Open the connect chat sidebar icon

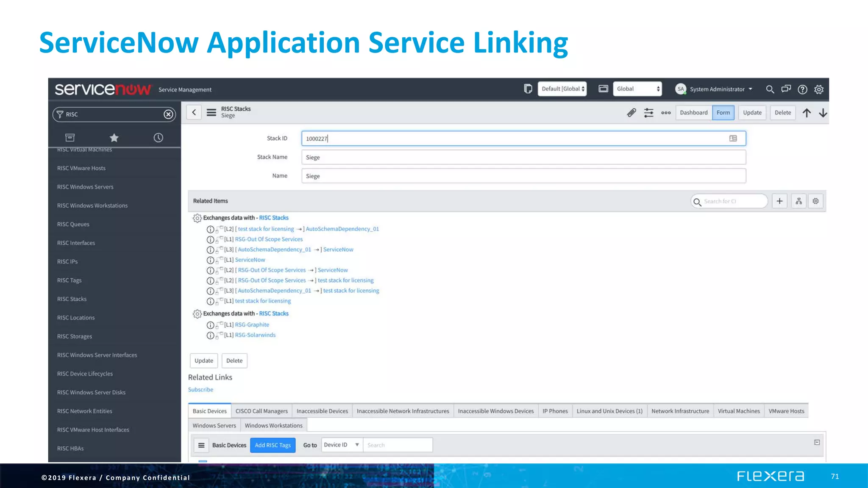click(786, 89)
